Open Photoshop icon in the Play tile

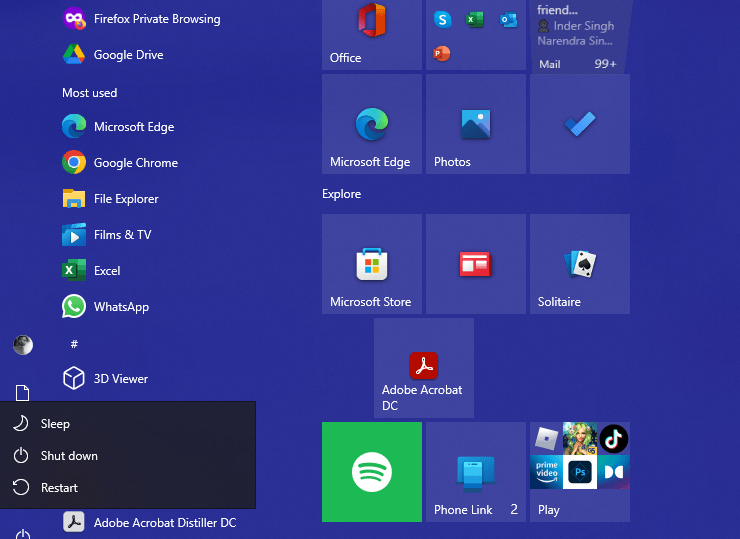[580, 472]
